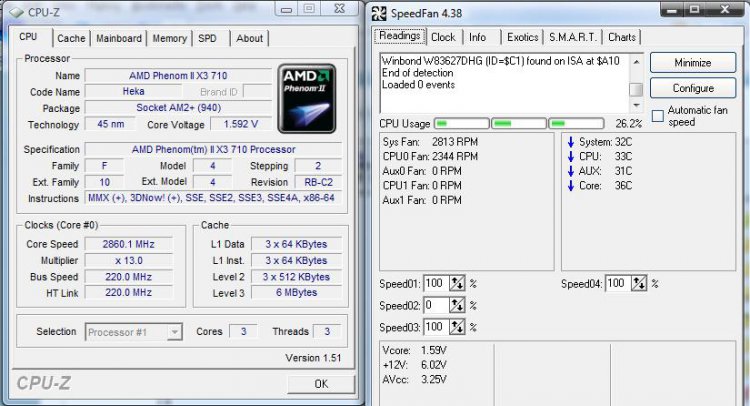The width and height of the screenshot is (750, 406).
Task: Click the Technology value '45 nm'
Action: tap(110, 124)
